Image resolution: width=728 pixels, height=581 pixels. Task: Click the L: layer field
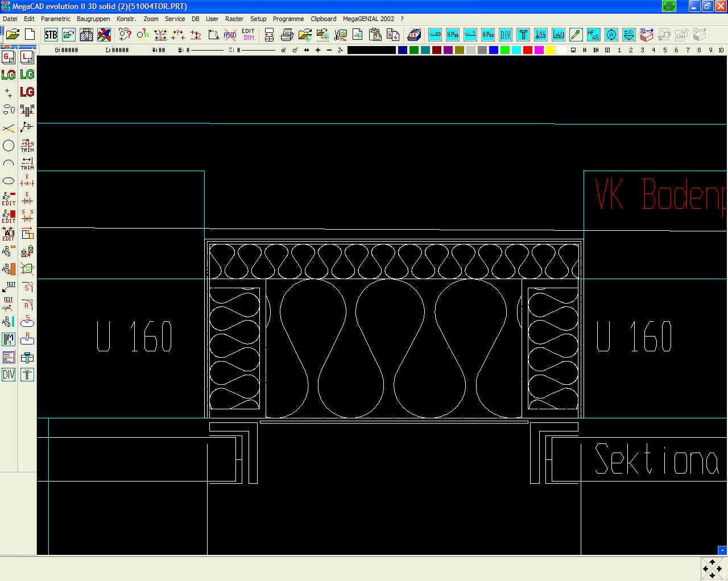[117, 50]
